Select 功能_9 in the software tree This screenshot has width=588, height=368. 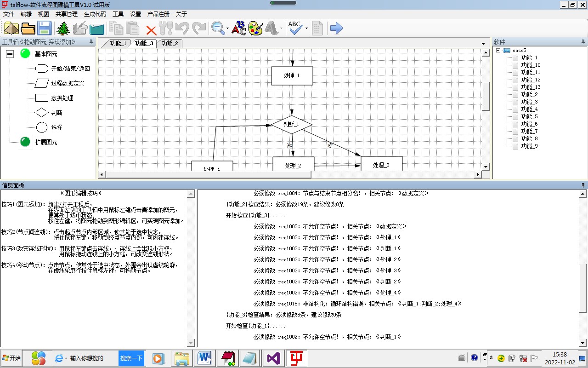point(529,146)
